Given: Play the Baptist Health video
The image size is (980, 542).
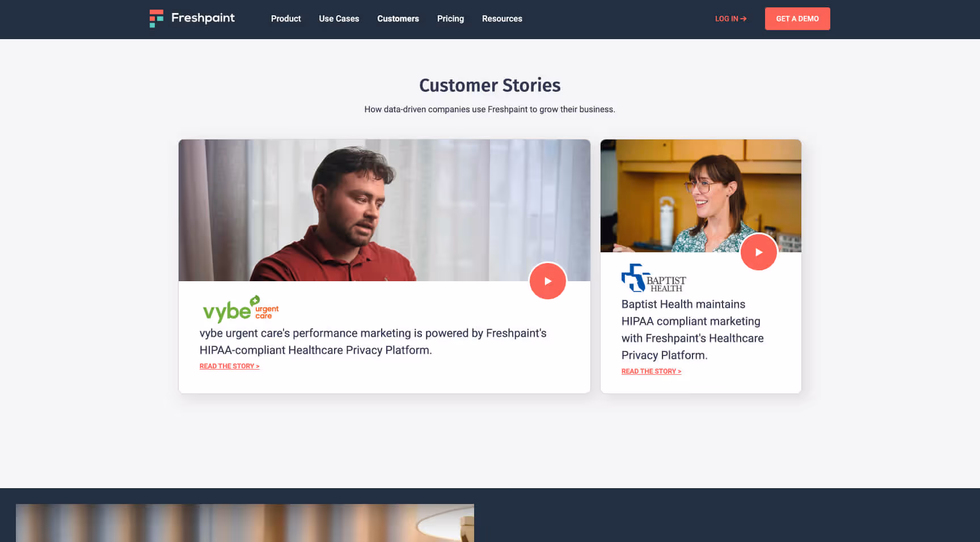Looking at the screenshot, I should 759,252.
